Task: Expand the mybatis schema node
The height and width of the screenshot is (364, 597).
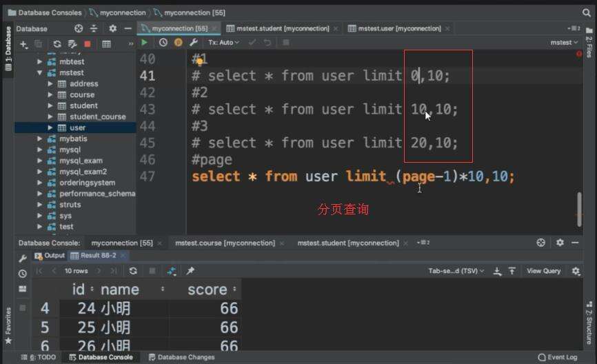Action: pos(39,139)
